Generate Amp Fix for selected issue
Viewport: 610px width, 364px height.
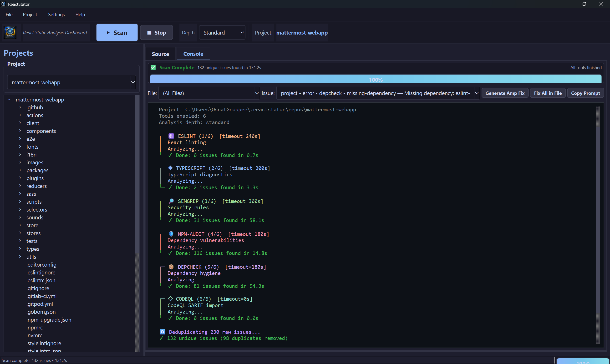click(x=505, y=93)
